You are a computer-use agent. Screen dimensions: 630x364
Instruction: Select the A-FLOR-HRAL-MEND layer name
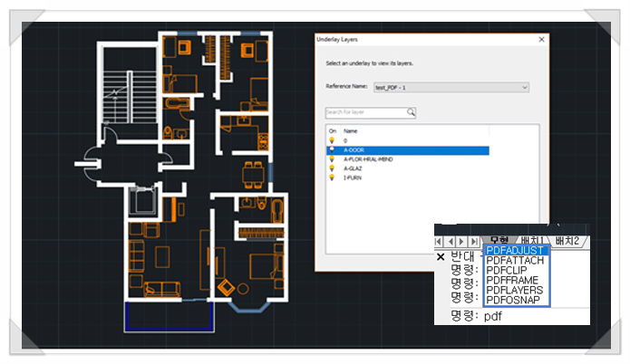tap(368, 159)
